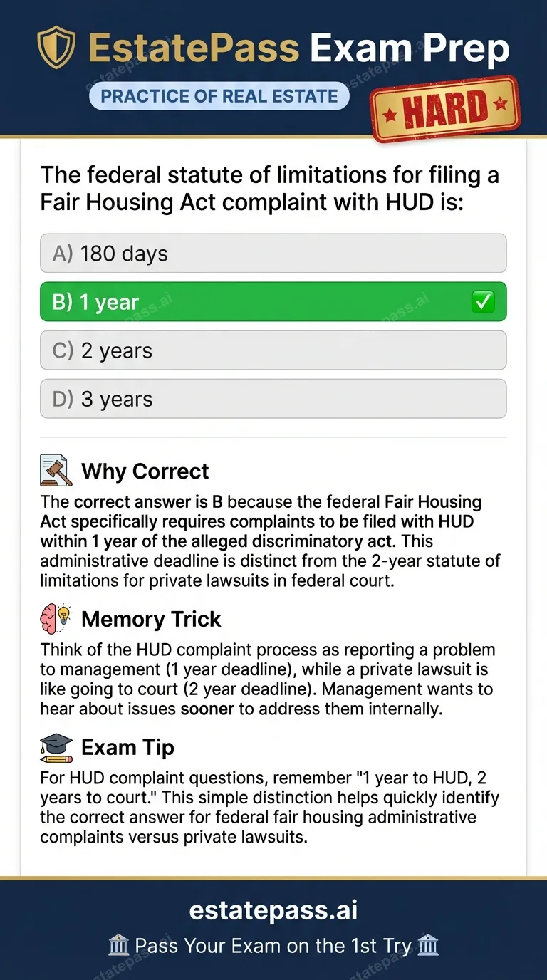
Task: Click the Pass Your Exam on the 1st Try text
Action: [x=273, y=945]
